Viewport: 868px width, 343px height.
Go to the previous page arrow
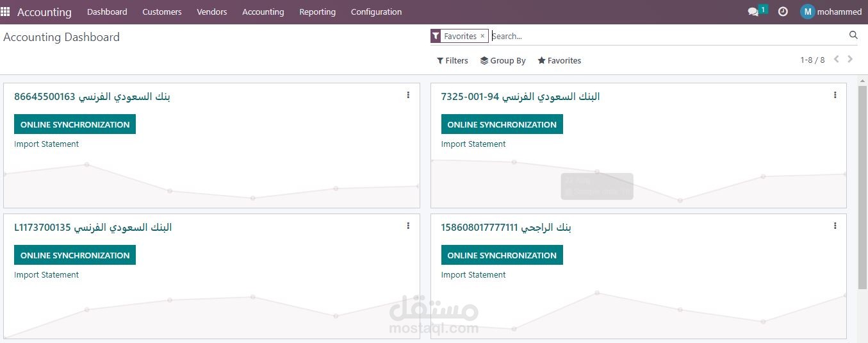tap(837, 59)
